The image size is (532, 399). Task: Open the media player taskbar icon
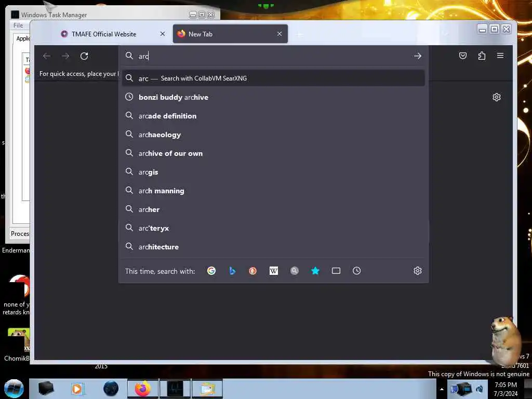tap(77, 389)
